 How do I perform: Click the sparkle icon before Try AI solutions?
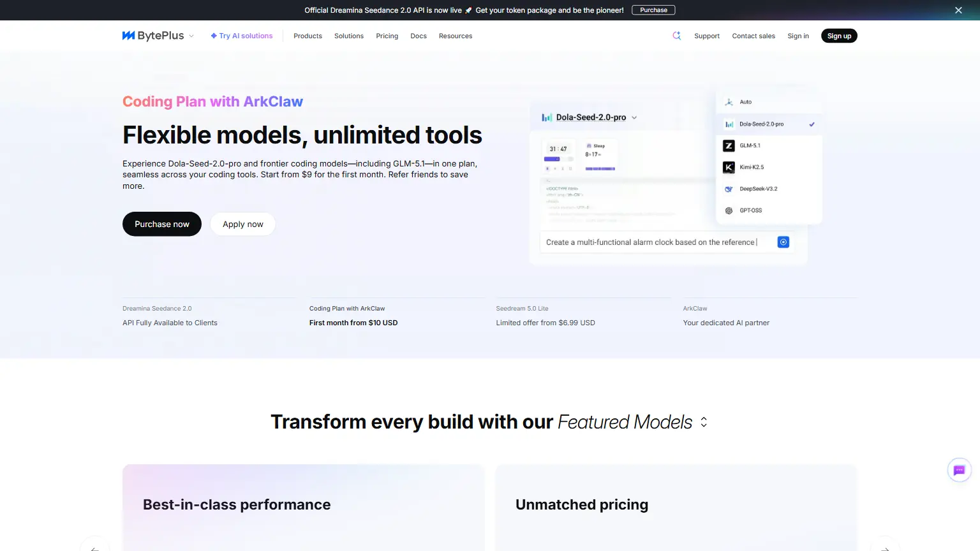(x=214, y=36)
